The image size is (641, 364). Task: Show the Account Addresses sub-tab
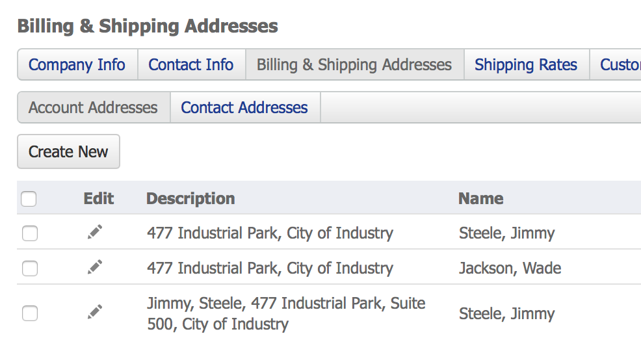coord(93,107)
